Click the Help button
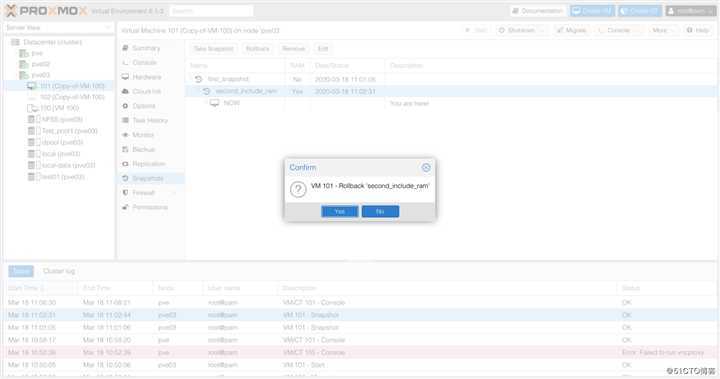Viewport: 720px width, 379px height. click(x=698, y=30)
